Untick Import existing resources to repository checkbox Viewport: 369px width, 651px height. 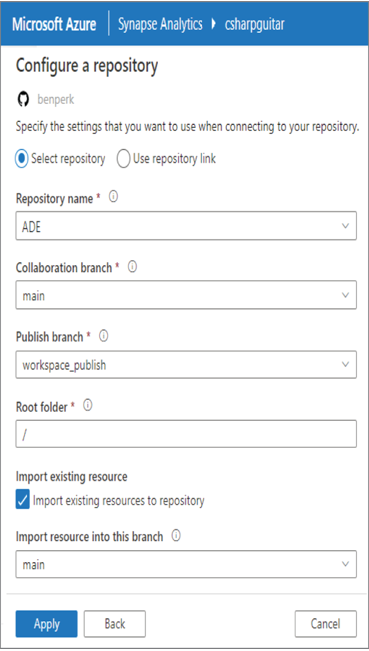click(22, 500)
